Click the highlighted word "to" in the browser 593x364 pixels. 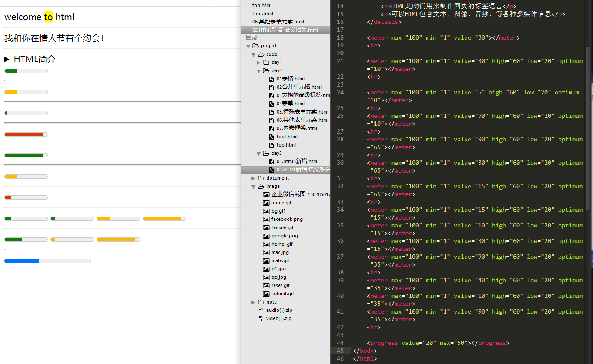48,17
